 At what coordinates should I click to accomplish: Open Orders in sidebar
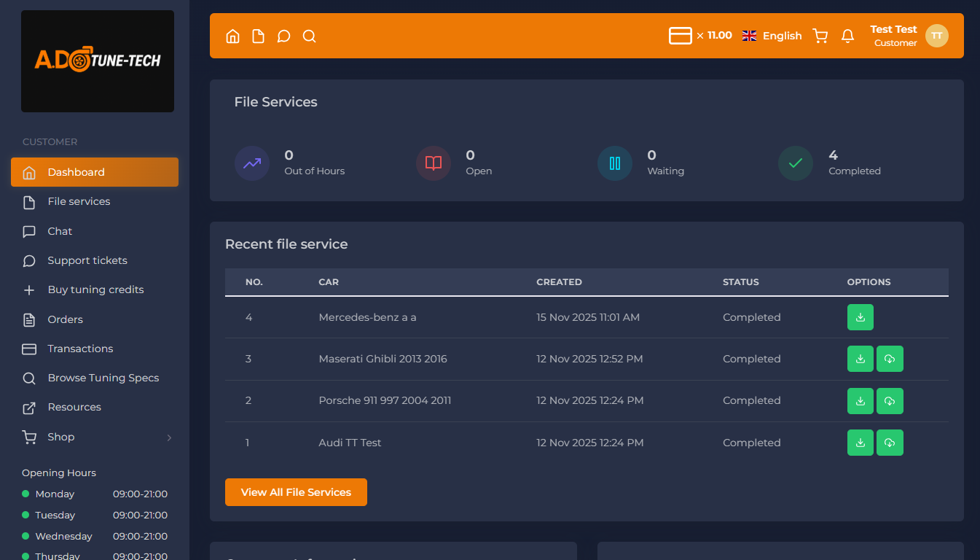tap(95, 319)
